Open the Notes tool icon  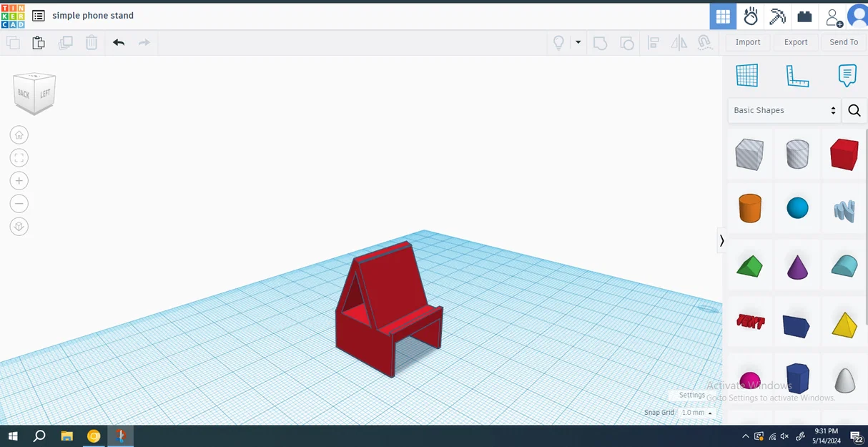(x=847, y=75)
